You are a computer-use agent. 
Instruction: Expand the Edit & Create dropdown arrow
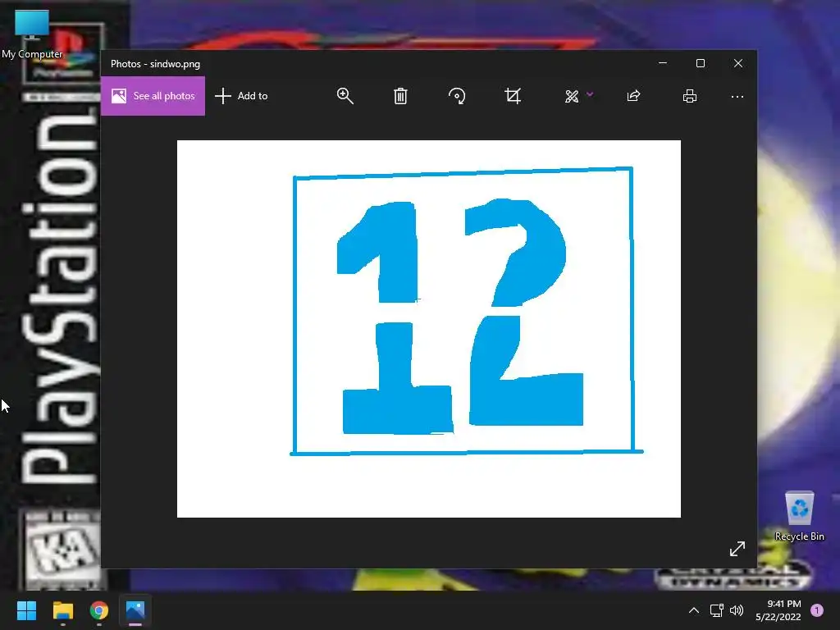[x=590, y=94]
